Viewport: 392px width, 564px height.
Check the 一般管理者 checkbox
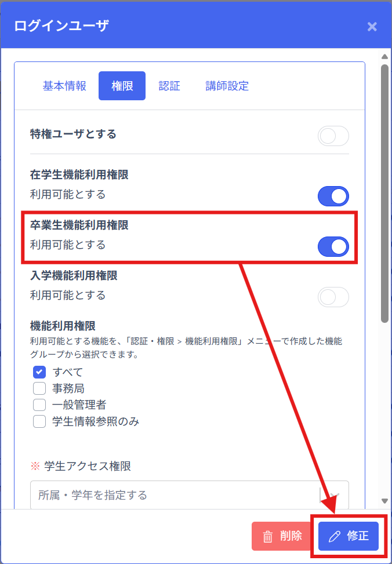[39, 405]
